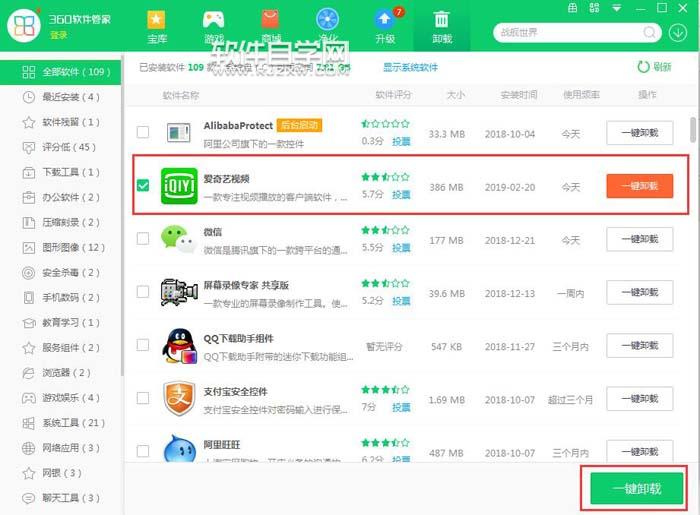Click the 刷新 refresh button
The width and height of the screenshot is (700, 515).
pos(654,67)
